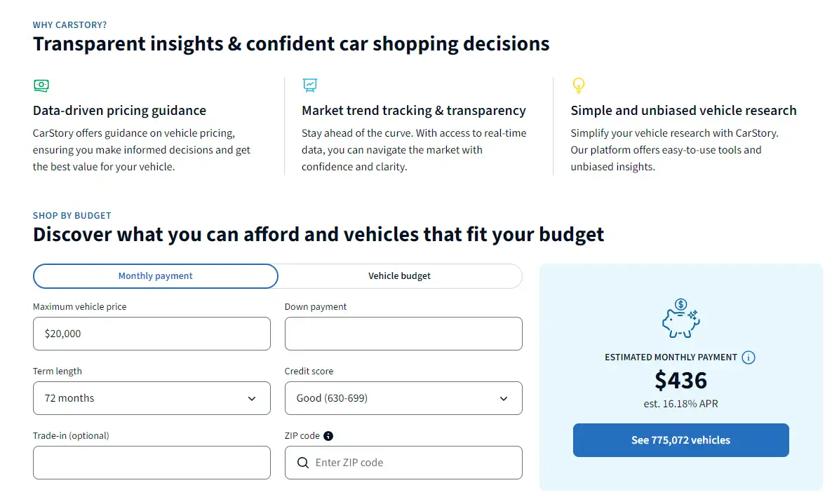Click the piggy bank savings icon
Screen dimensions: 832x504
point(680,318)
